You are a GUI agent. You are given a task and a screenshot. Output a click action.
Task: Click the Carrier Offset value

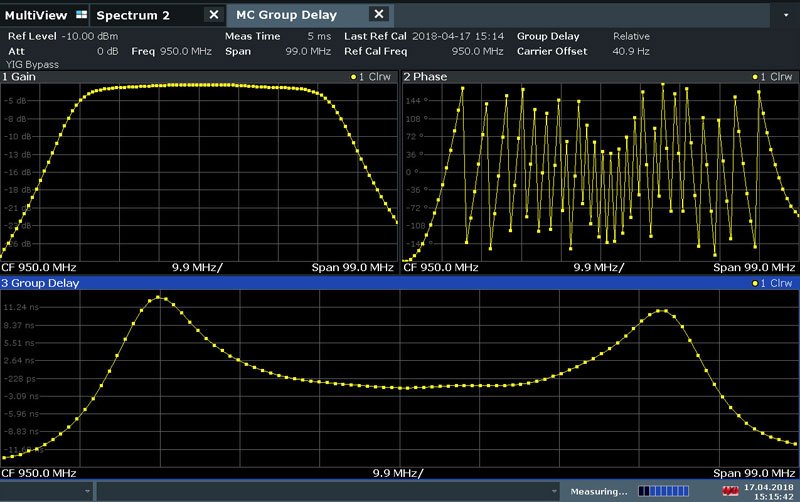click(x=631, y=49)
